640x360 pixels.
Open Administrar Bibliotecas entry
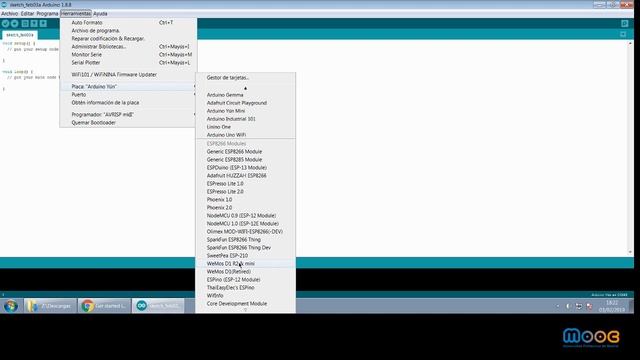coord(128,47)
